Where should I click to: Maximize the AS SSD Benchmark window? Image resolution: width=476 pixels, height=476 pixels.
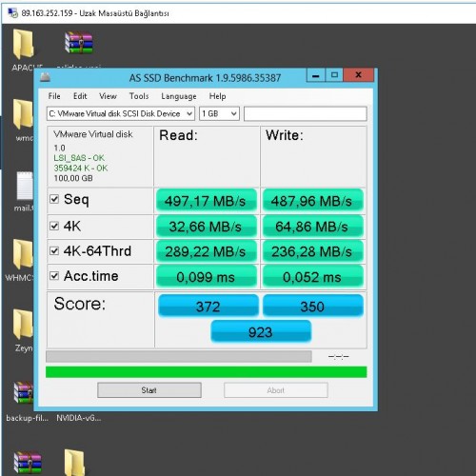coord(334,75)
